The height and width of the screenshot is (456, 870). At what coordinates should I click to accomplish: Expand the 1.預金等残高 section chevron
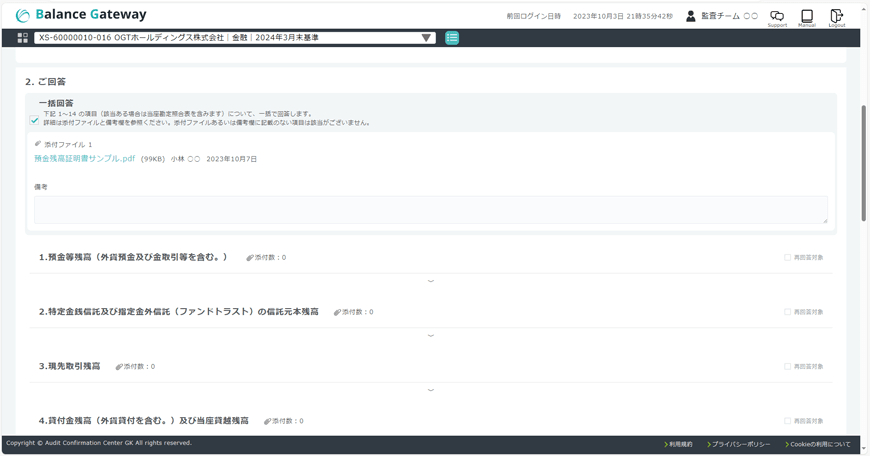coord(431,281)
